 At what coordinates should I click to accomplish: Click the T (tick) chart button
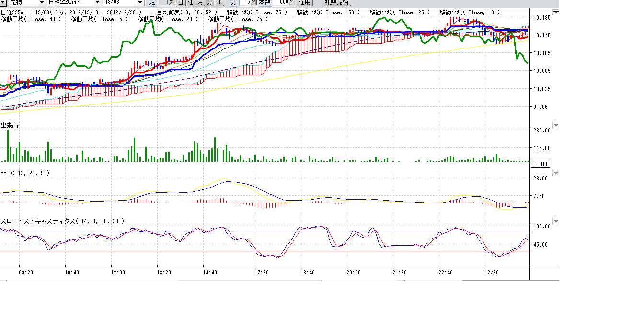(219, 2)
